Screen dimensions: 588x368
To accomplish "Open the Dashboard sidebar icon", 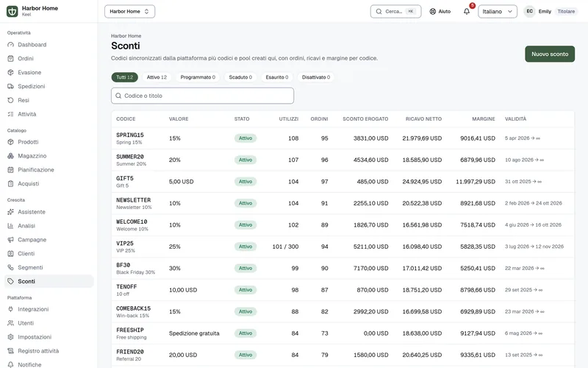I will tap(10, 45).
